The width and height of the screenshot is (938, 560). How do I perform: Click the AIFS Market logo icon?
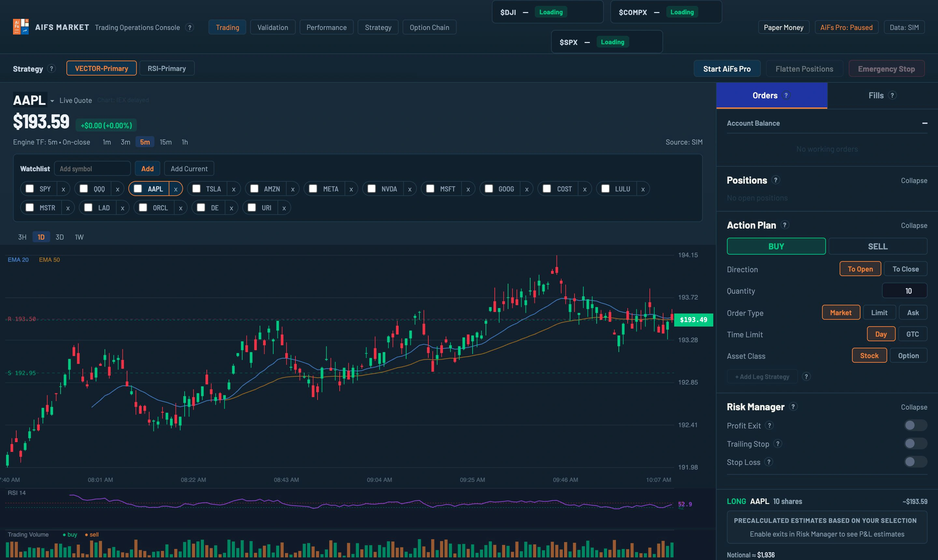(21, 27)
